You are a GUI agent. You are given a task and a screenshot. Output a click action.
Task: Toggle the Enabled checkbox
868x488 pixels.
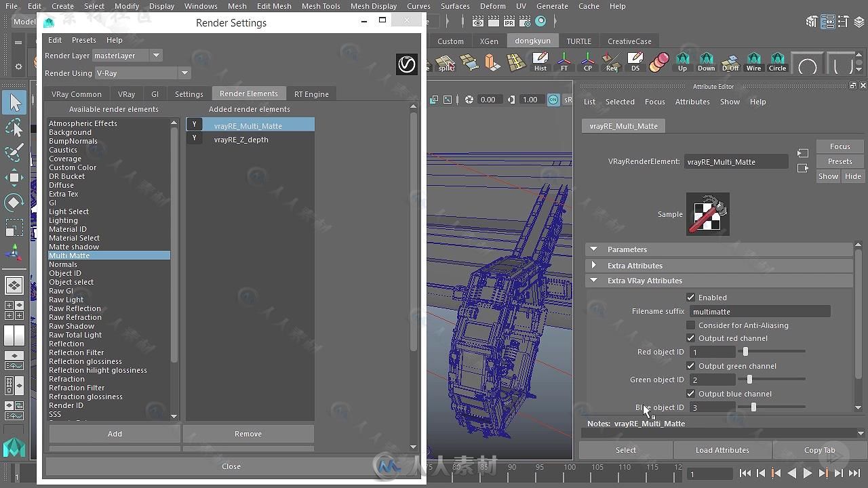690,298
